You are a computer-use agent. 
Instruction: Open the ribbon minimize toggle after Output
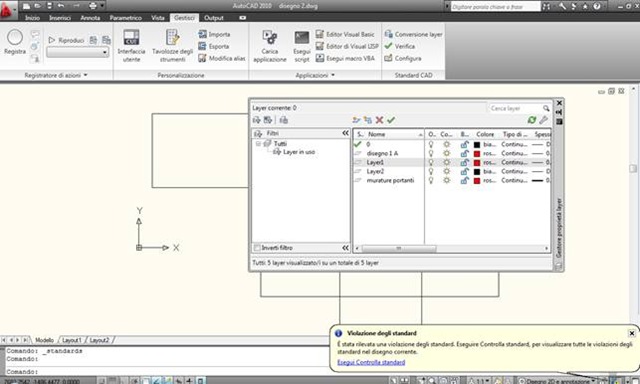pyautogui.click(x=242, y=18)
